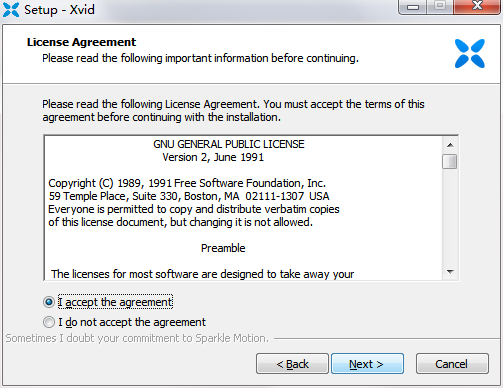
Task: Click the license scrollbar up arrow
Action: coord(450,145)
